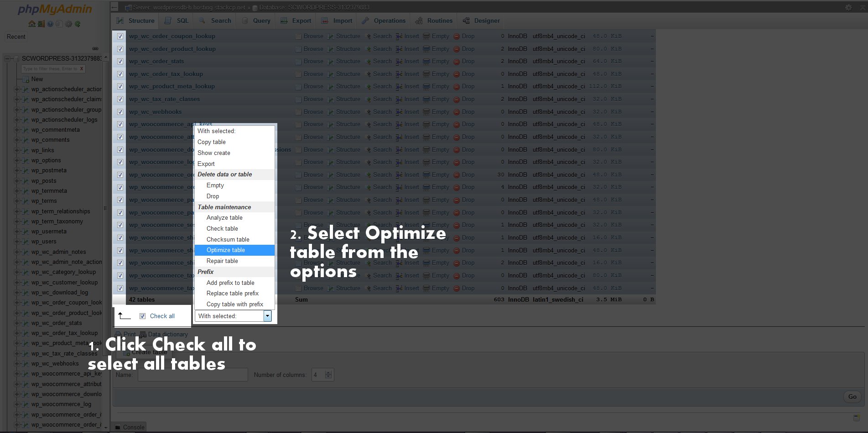
Task: Click the bookmark icon at bottom right
Action: (857, 418)
